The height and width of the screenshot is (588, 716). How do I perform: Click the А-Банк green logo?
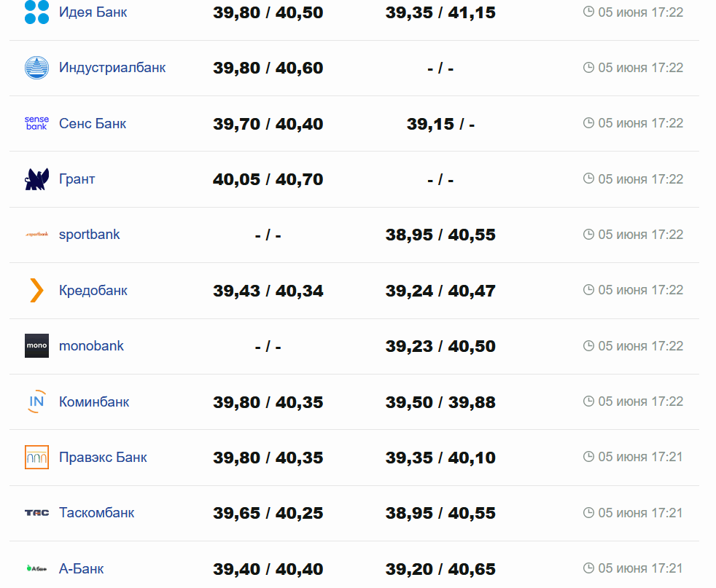[36, 568]
